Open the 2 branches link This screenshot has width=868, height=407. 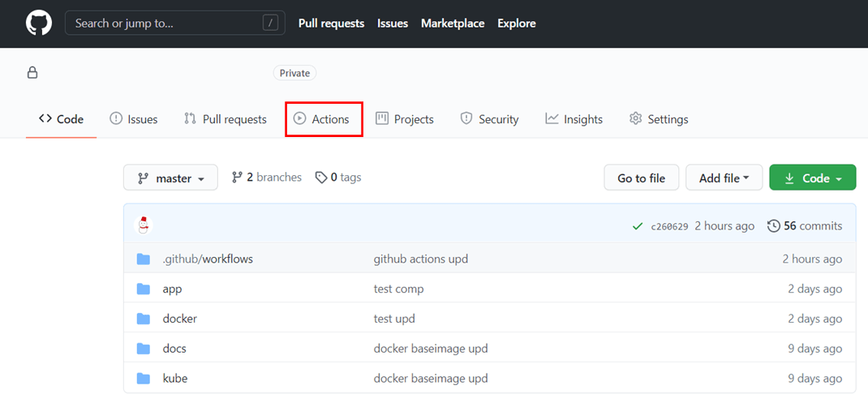pyautogui.click(x=267, y=178)
